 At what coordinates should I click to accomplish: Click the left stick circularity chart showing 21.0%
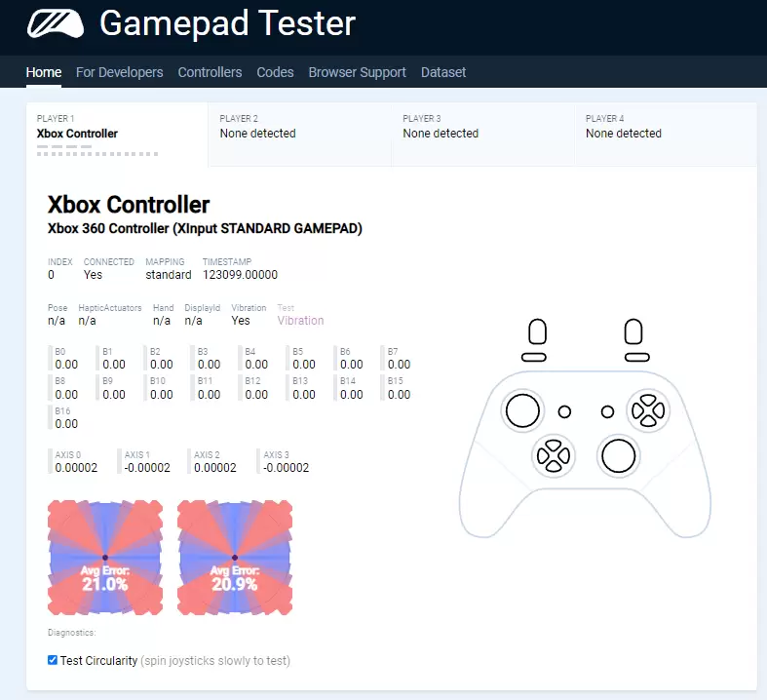click(105, 558)
